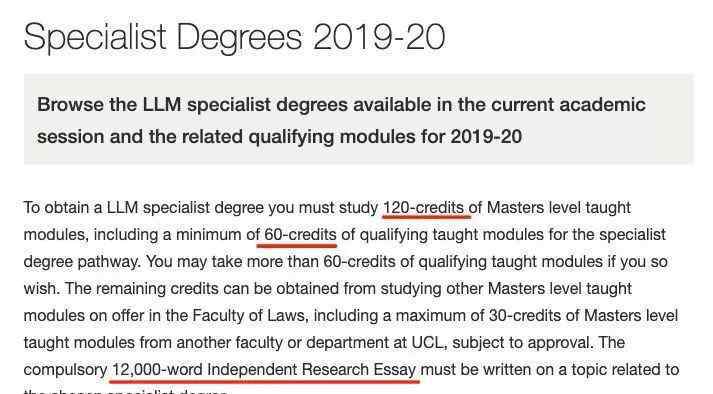713x394 pixels.
Task: Click the 'Specialist Degrees 2019-20' page heading
Action: point(234,37)
